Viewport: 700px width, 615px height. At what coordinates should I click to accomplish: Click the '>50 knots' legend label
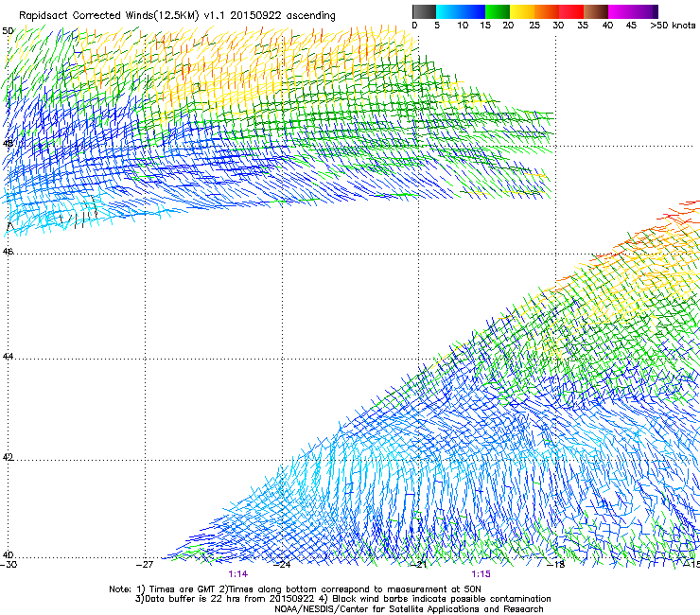pyautogui.click(x=673, y=26)
